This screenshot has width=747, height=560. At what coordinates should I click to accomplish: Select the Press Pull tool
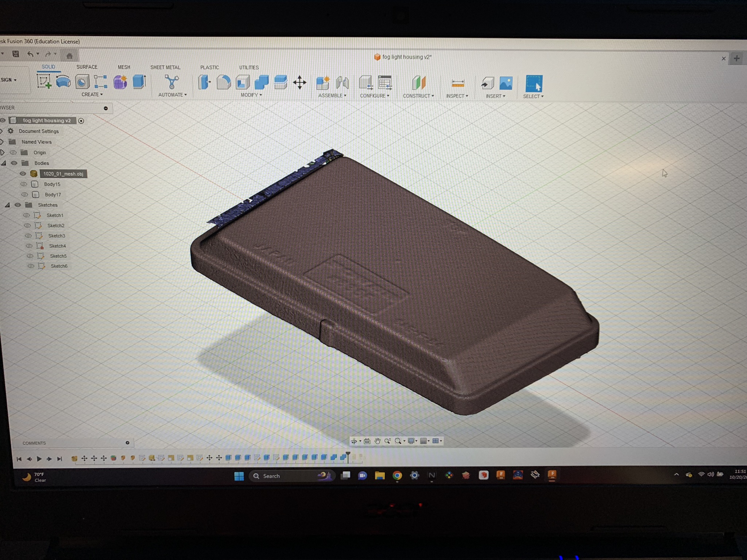[x=205, y=82]
